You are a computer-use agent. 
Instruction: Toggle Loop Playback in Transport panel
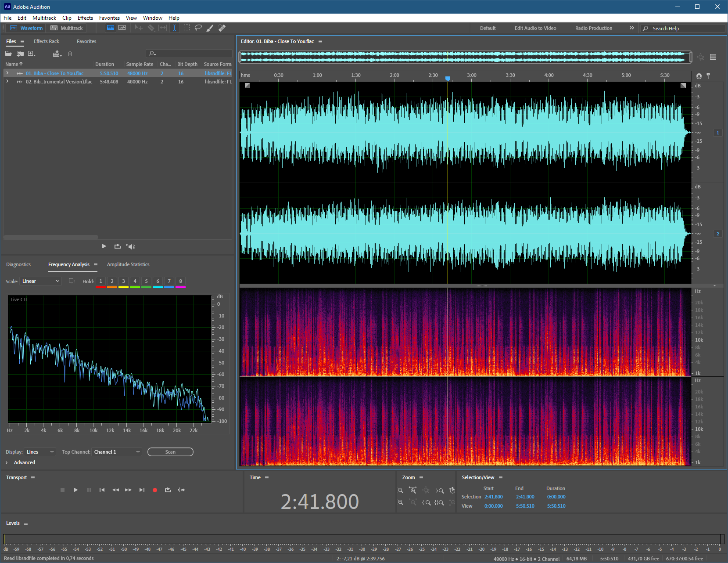168,490
